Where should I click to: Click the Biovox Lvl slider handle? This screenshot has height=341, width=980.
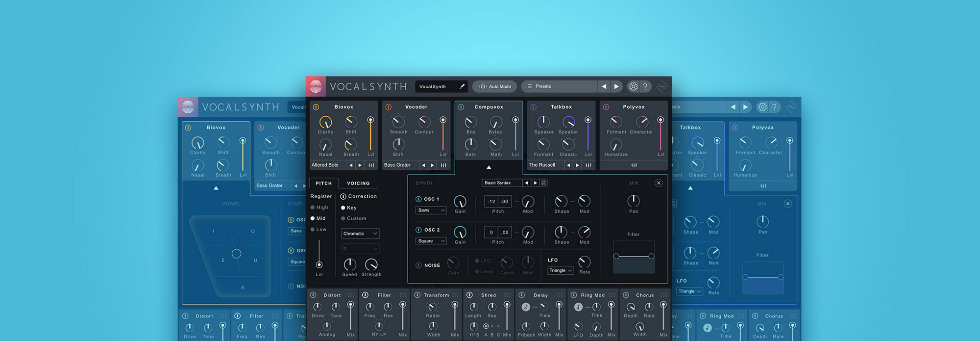coord(370,120)
